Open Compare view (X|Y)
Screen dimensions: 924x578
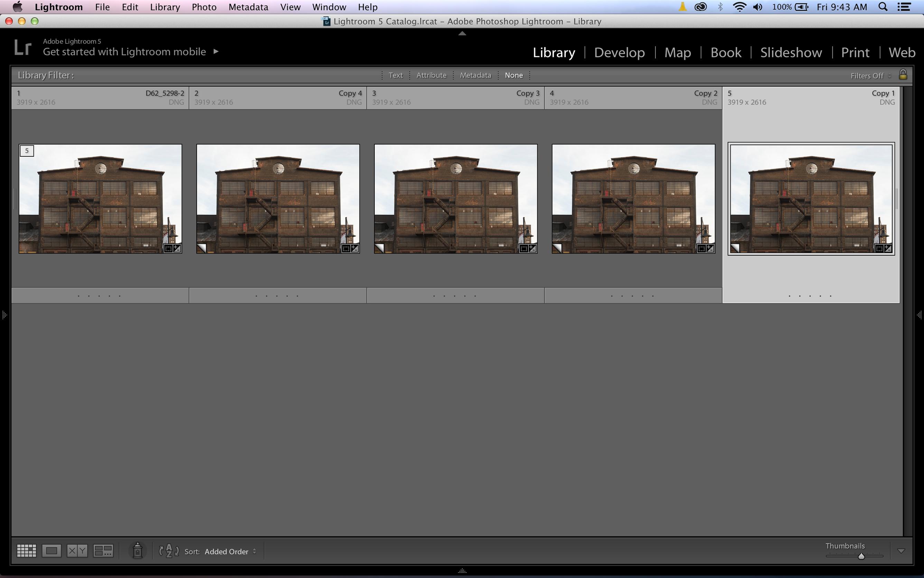pos(77,551)
